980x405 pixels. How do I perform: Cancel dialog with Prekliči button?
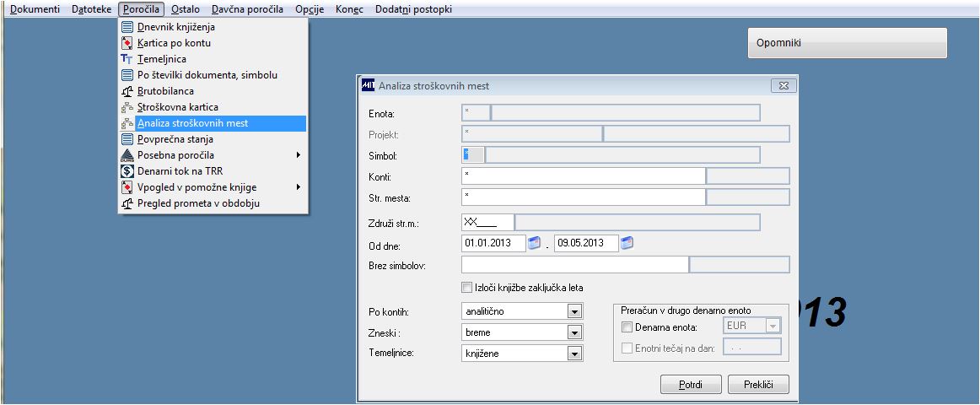click(x=759, y=385)
